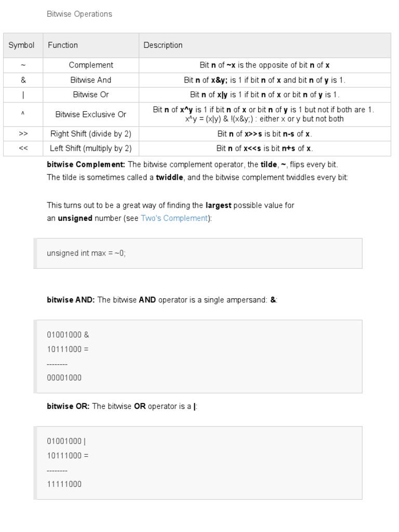Click the << symbol table cell
Screen dimensions: 399x532
pos(23,149)
